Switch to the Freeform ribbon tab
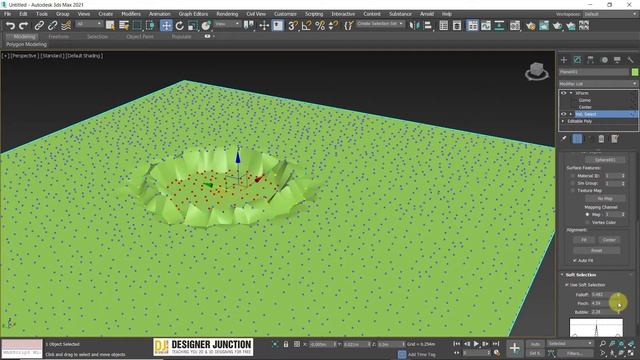The image size is (640, 360). [59, 36]
